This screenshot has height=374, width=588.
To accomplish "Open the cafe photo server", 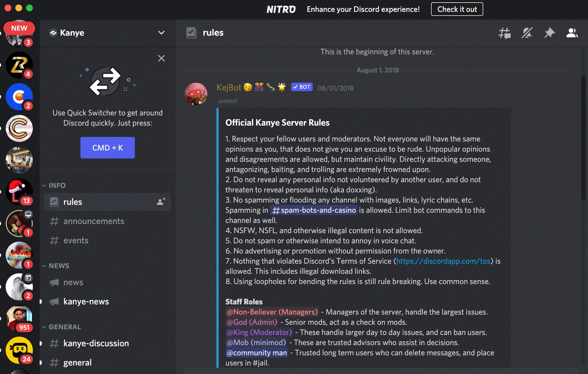I will click(19, 160).
